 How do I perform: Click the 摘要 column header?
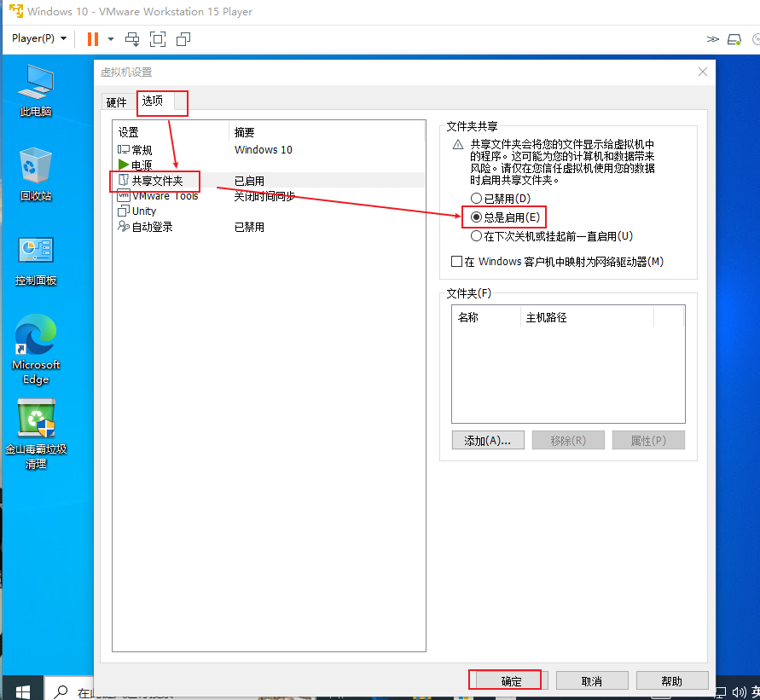tap(326, 132)
